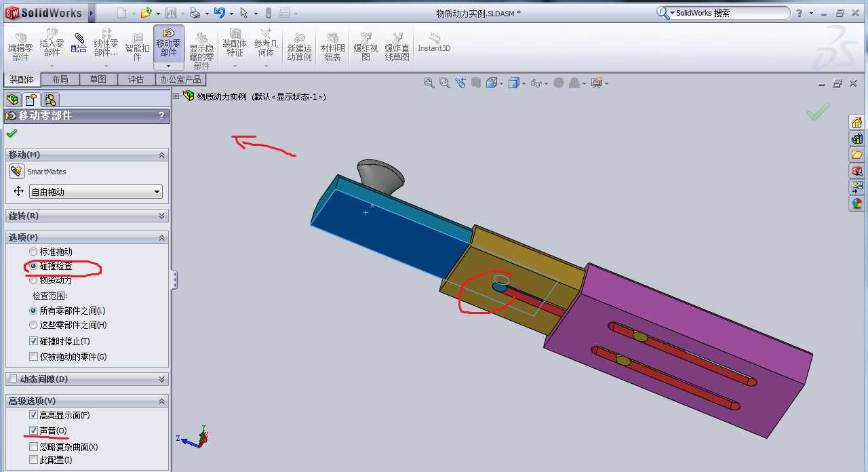Image resolution: width=868 pixels, height=472 pixels.
Task: Click the Zoom to Area magnifier icon
Action: coord(445,83)
